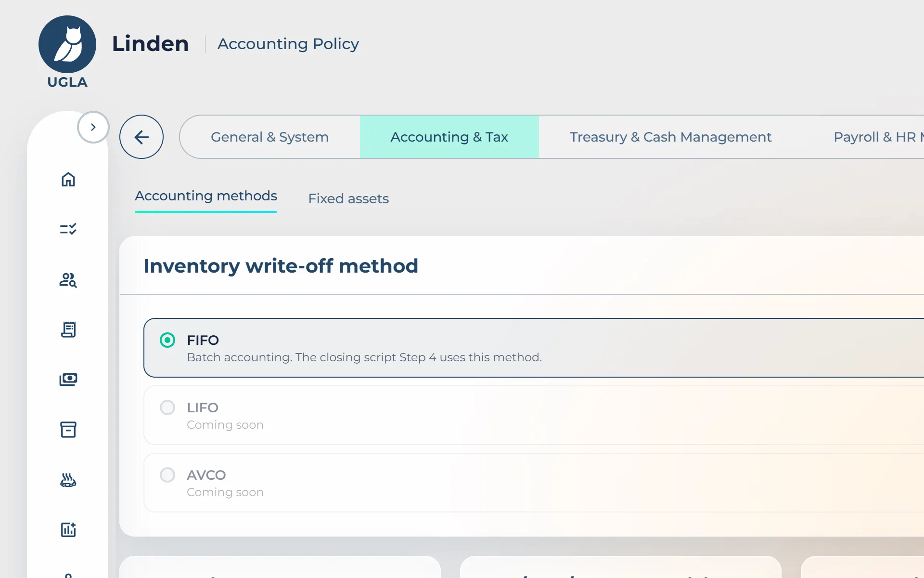
Task: Open the receipt documents sidebar icon
Action: (68, 330)
